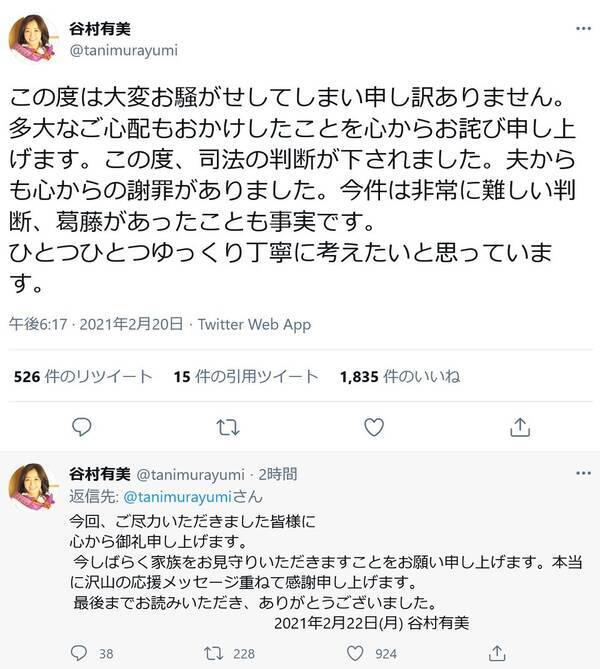Viewport: 600px width, 669px height.
Task: Open the main tweet's profile picture
Action: (x=35, y=40)
